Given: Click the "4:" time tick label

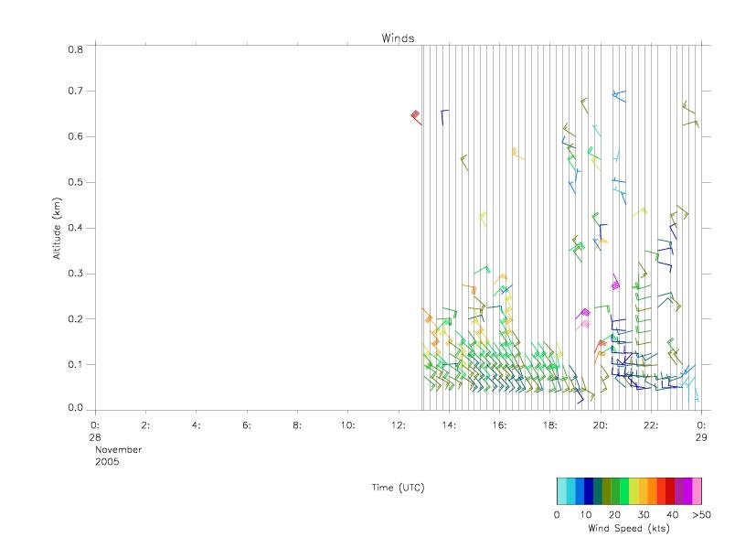Looking at the screenshot, I should coord(197,425).
